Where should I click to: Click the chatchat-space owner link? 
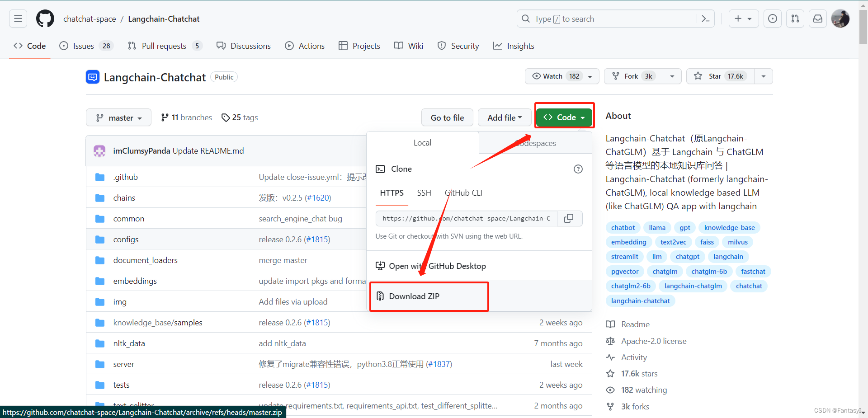point(90,19)
